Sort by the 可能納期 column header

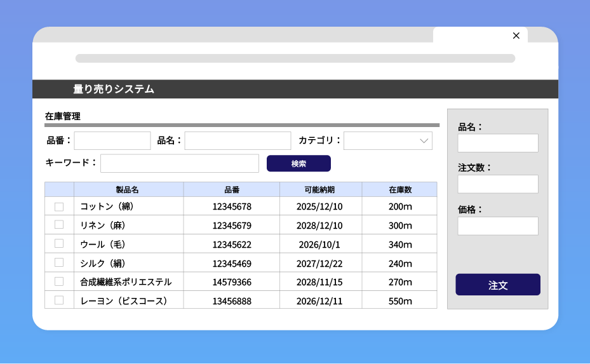tap(320, 189)
